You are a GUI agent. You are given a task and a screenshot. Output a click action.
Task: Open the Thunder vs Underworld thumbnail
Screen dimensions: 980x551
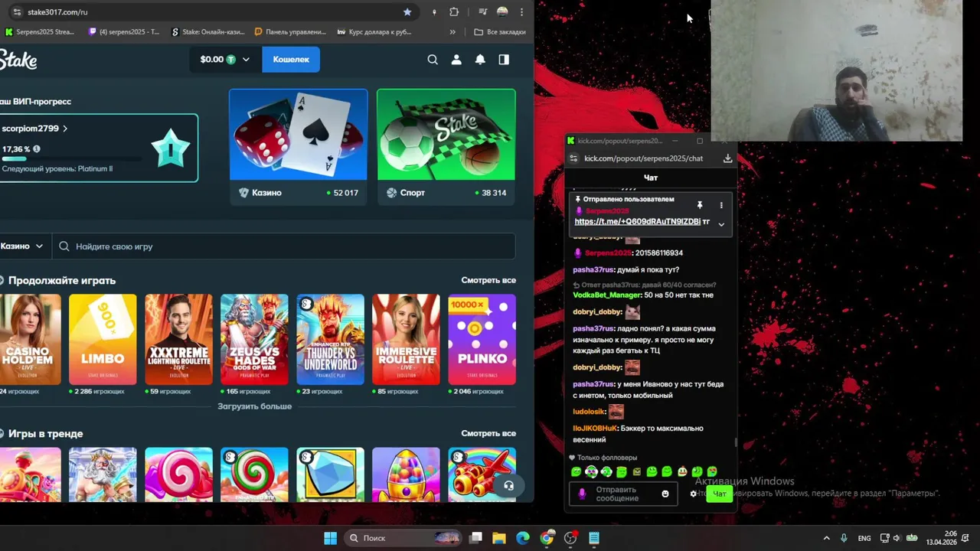[x=330, y=339]
